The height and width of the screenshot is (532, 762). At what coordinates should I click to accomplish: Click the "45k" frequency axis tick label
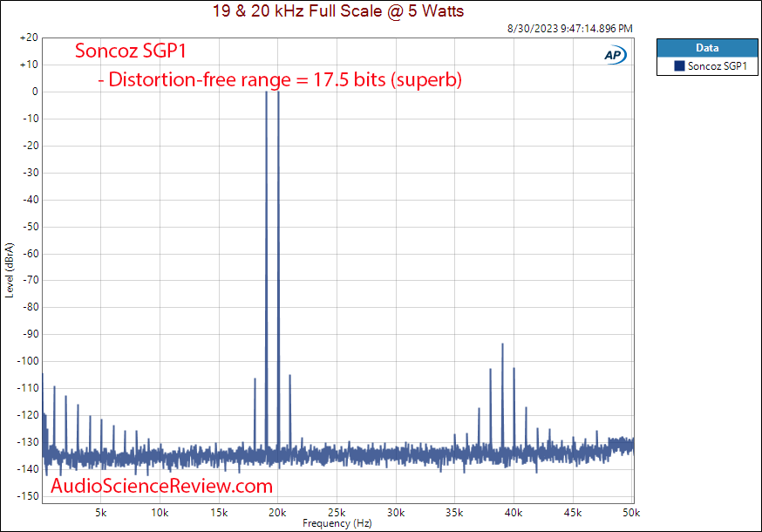pos(573,513)
